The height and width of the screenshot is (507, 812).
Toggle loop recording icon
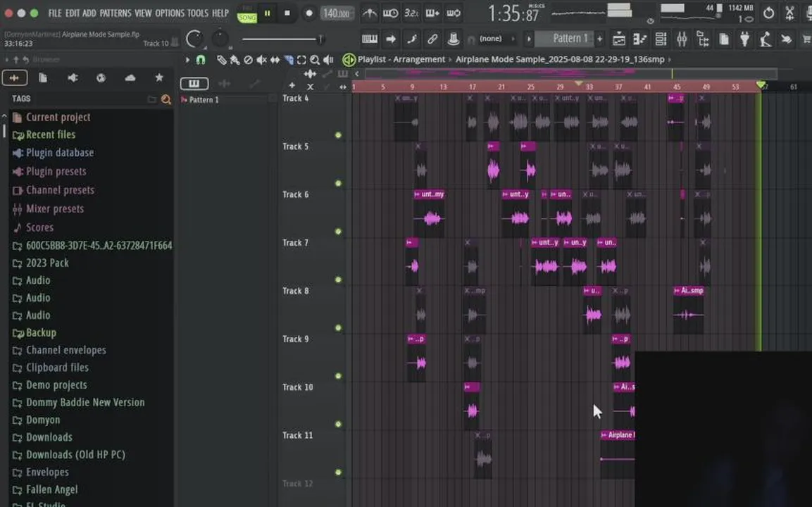pos(454,13)
